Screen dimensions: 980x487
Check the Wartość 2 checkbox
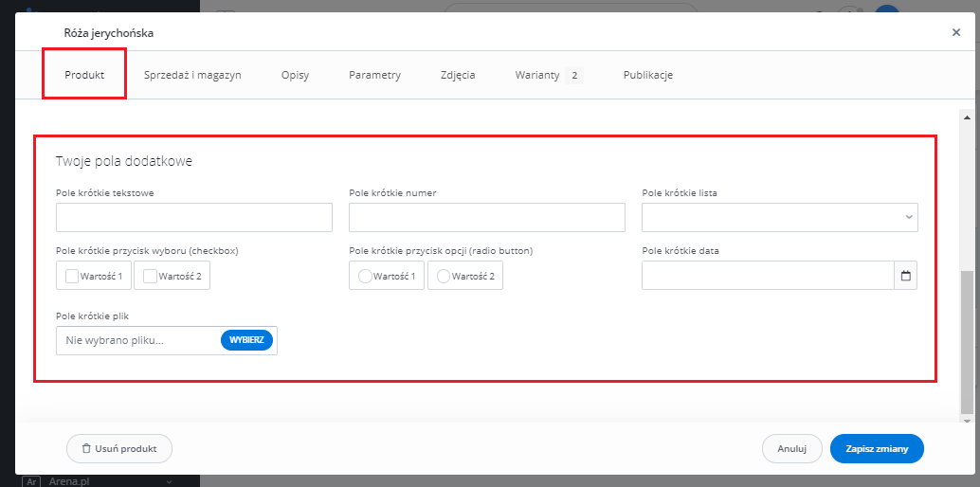tap(150, 277)
